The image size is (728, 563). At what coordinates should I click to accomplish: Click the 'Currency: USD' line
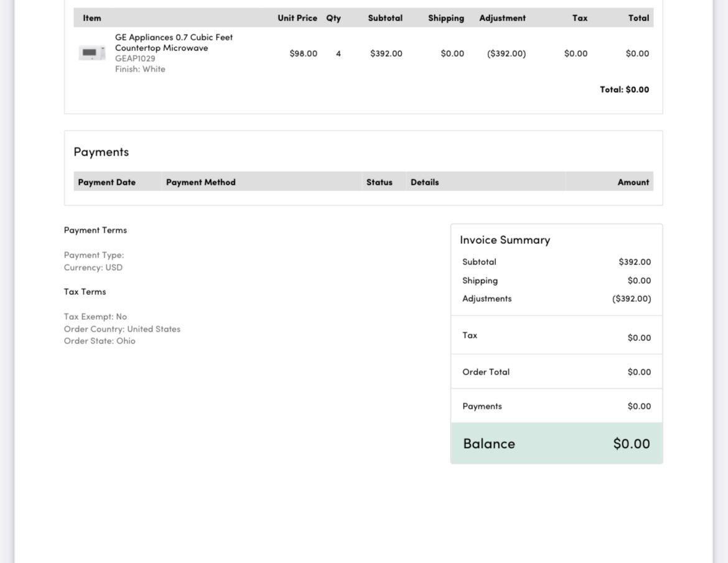93,268
